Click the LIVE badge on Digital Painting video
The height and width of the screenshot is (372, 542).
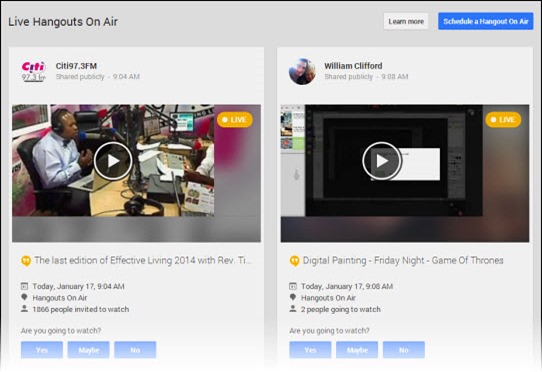point(503,120)
